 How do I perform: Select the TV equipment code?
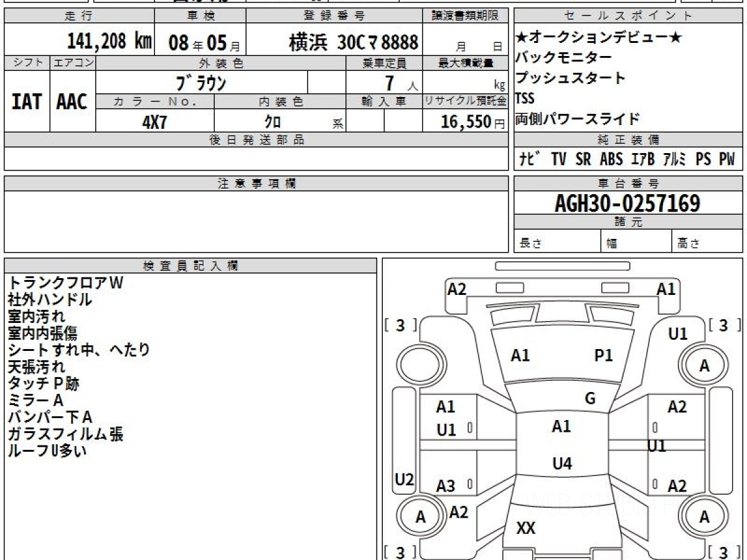click(558, 159)
